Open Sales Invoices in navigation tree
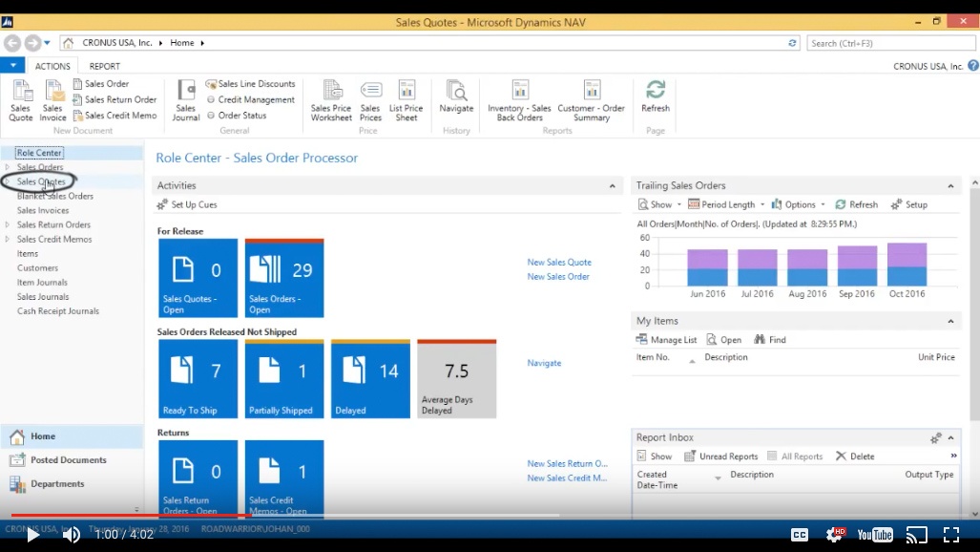Viewport: 980px width, 552px height. coord(43,210)
